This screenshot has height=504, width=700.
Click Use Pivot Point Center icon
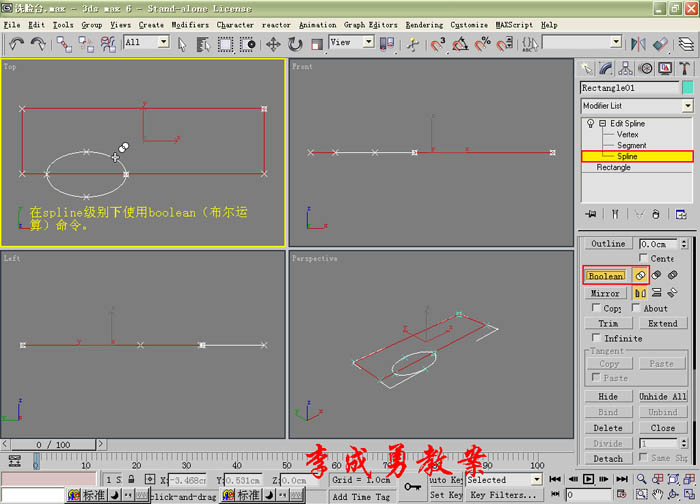click(x=387, y=44)
